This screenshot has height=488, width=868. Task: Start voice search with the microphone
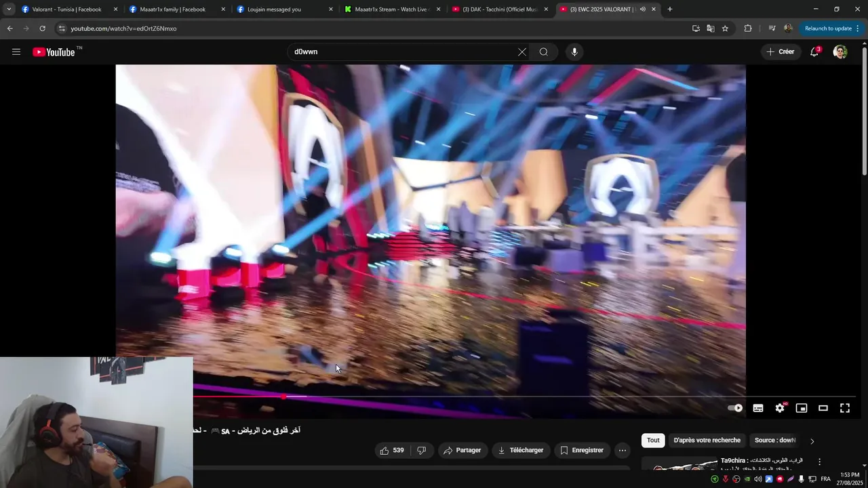574,52
